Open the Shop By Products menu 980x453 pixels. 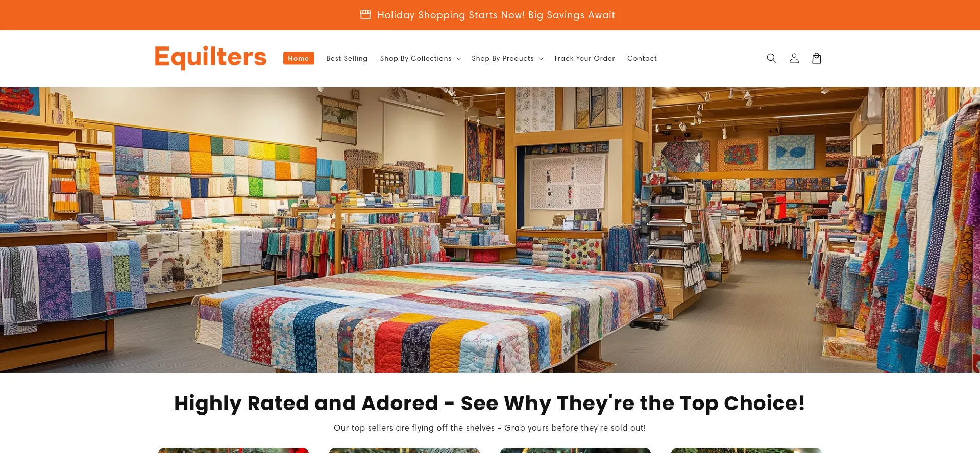pos(502,59)
